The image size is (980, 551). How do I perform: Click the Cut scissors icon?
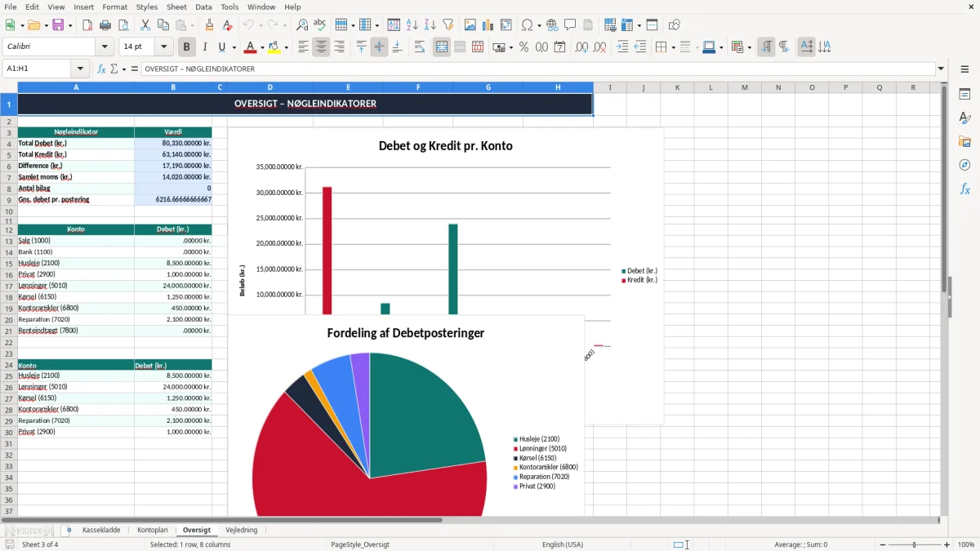(145, 25)
